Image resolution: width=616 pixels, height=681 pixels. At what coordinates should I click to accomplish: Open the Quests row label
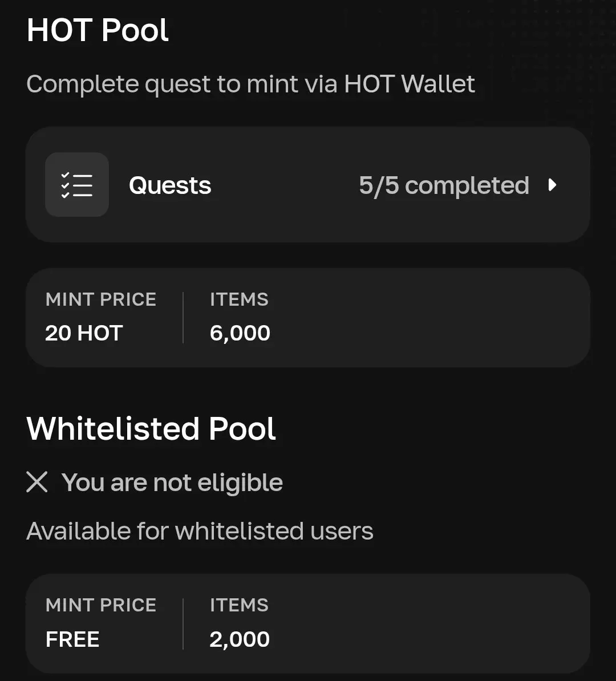(170, 186)
